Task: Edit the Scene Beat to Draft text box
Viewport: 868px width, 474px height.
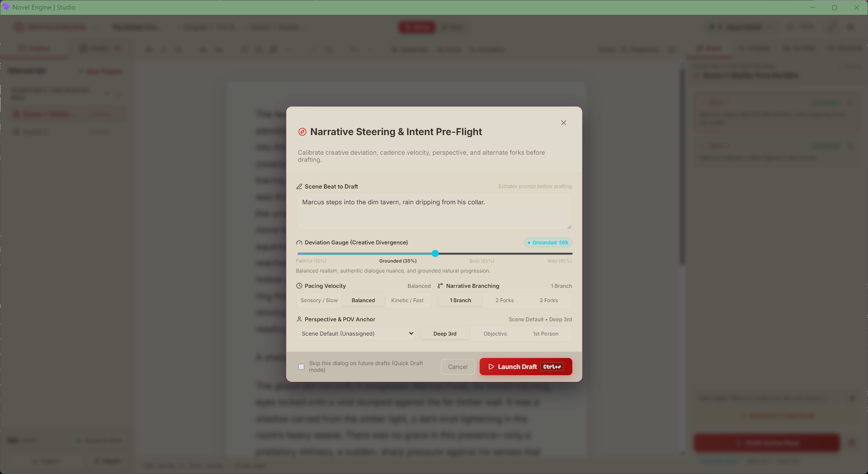Action: click(x=434, y=211)
